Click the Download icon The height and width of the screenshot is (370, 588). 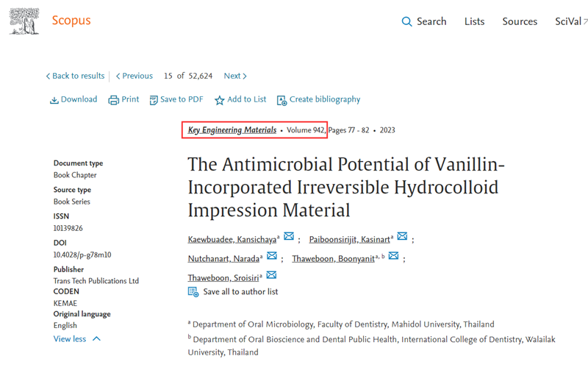(x=54, y=100)
